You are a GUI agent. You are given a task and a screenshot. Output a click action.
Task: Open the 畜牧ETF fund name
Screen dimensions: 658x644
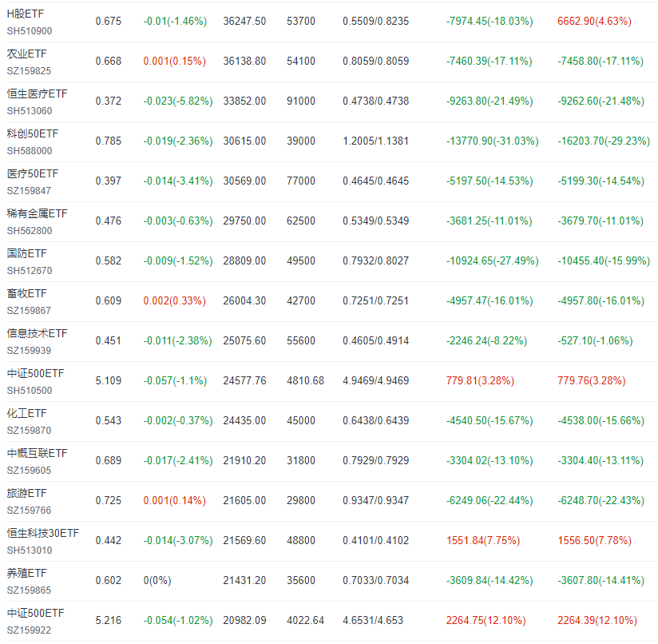click(x=27, y=293)
